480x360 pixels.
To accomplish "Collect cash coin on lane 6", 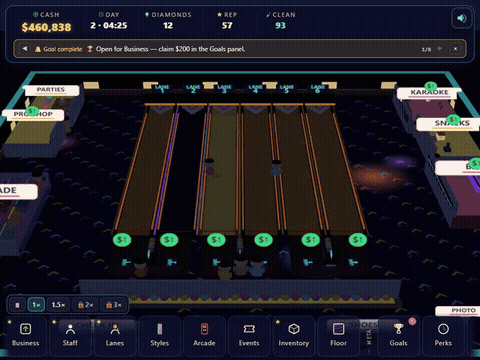I will [x=358, y=240].
